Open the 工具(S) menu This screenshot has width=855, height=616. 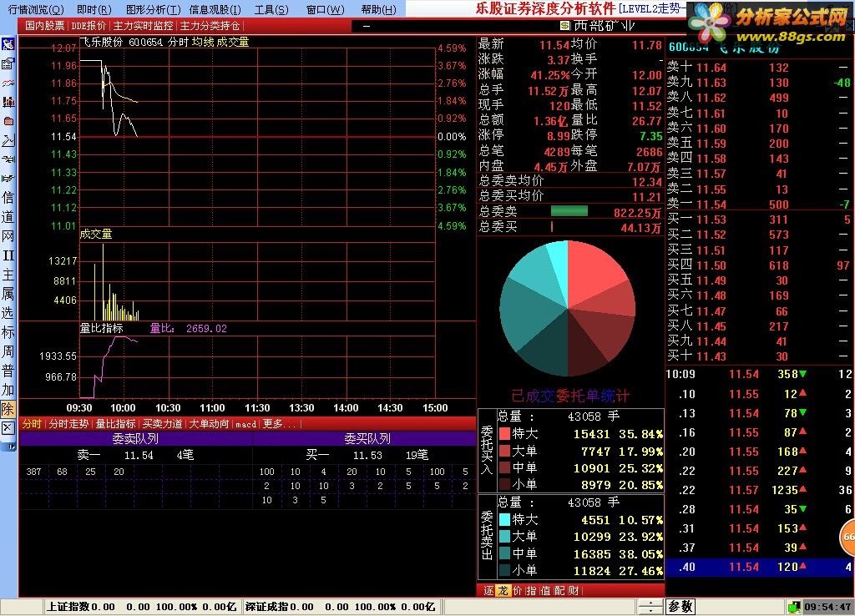(x=271, y=9)
